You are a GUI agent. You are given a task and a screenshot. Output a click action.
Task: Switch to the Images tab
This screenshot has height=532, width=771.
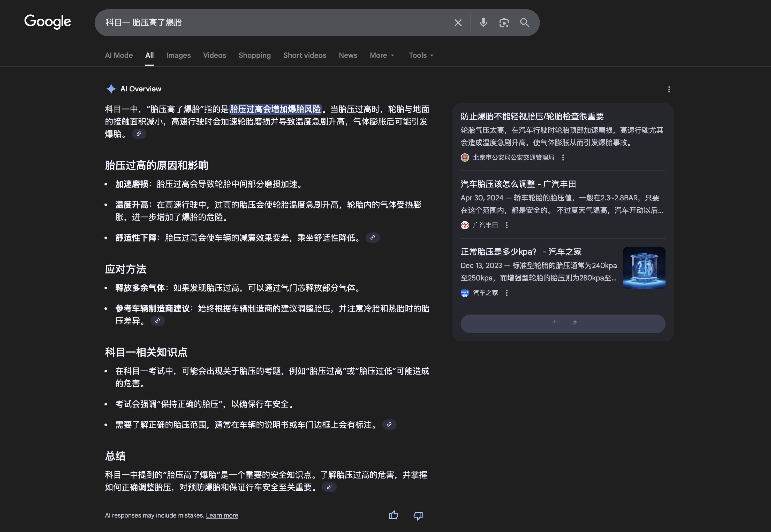[x=178, y=55]
